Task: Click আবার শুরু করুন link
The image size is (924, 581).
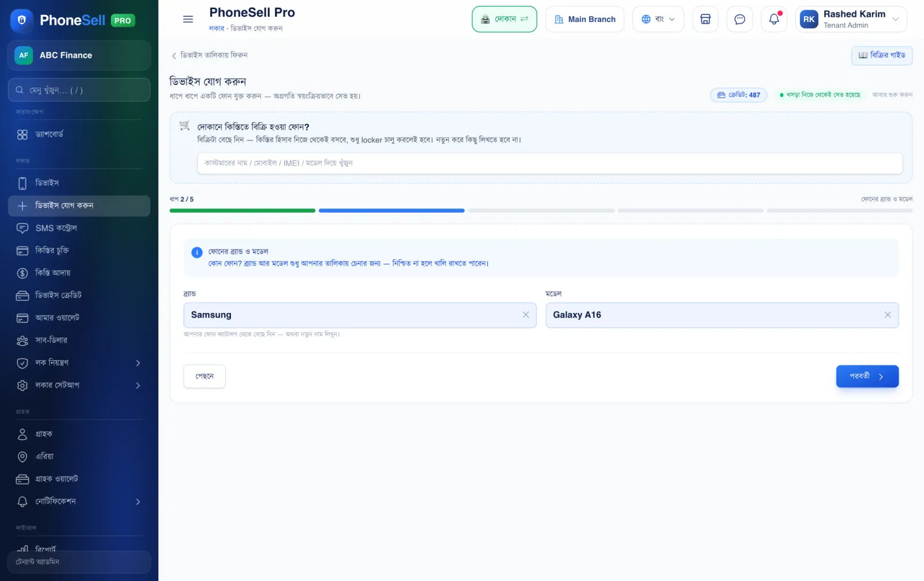Action: [892, 95]
